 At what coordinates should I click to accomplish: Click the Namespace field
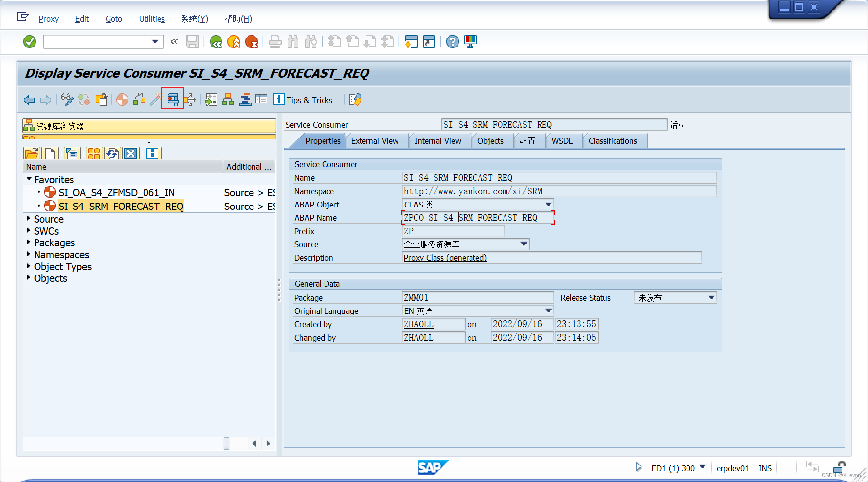coord(559,191)
